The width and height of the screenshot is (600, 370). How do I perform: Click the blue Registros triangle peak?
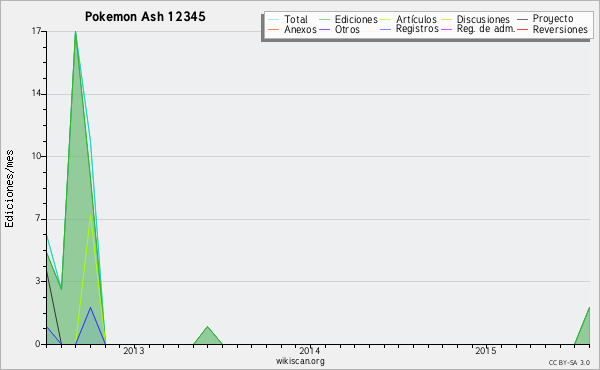[x=91, y=307]
